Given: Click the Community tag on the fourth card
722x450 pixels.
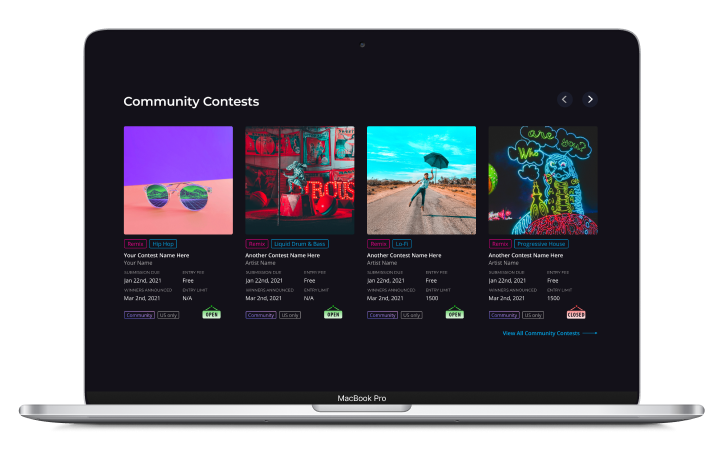Looking at the screenshot, I should click(504, 314).
